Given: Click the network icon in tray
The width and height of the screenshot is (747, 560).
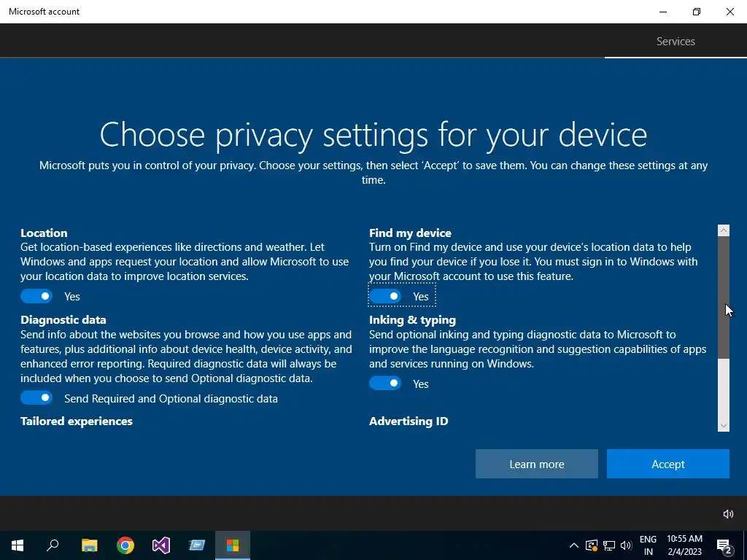Looking at the screenshot, I should 609,545.
